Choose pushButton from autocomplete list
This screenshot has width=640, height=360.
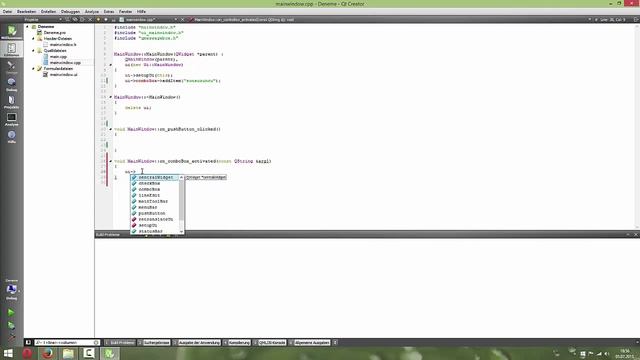pyautogui.click(x=155, y=213)
